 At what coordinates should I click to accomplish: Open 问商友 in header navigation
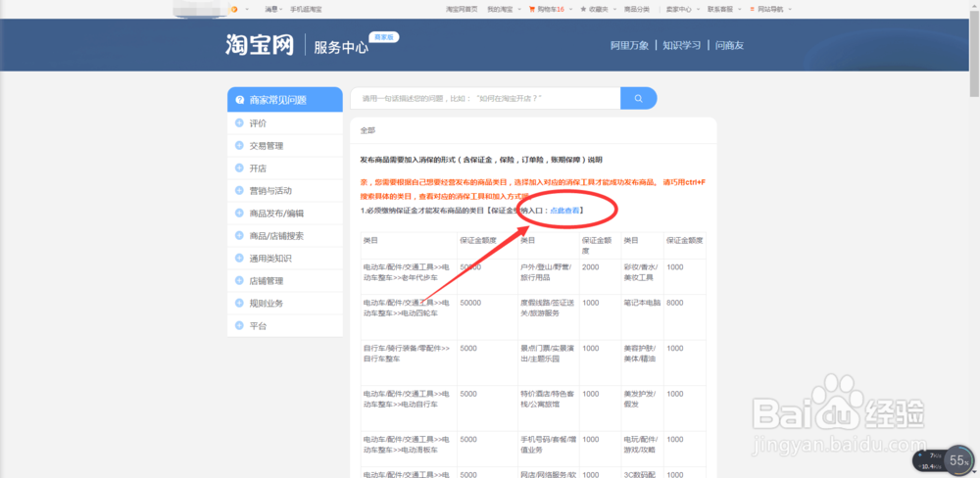(729, 45)
